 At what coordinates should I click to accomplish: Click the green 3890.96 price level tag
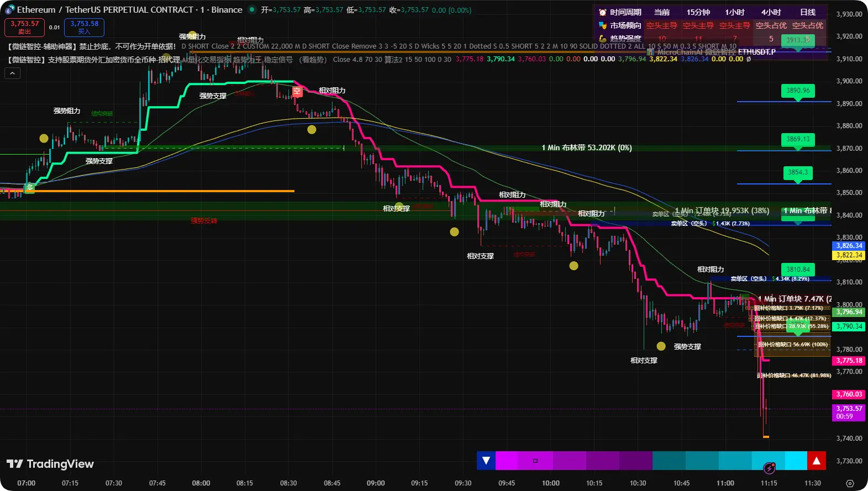[798, 91]
